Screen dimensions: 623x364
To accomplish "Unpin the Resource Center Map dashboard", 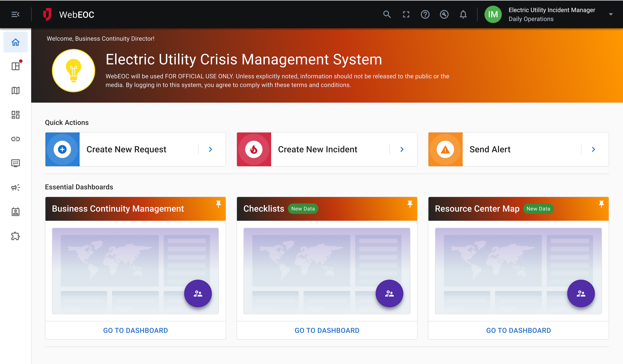I will (x=601, y=204).
